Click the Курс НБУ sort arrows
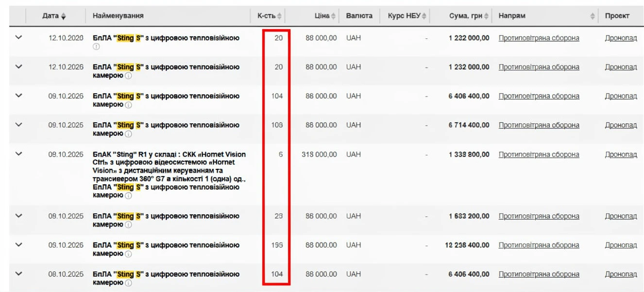Image resolution: width=644 pixels, height=292 pixels. click(424, 16)
